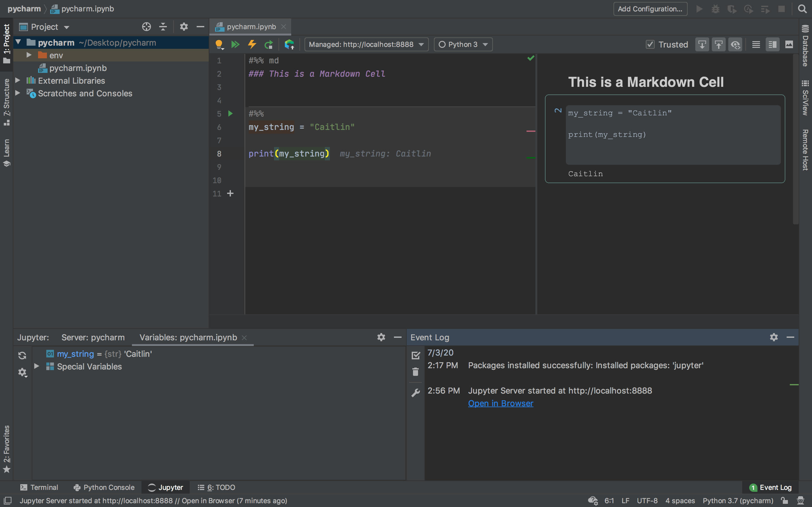Click the lightning bolt execute icon
Screen dimensions: 812x507
pyautogui.click(x=252, y=44)
